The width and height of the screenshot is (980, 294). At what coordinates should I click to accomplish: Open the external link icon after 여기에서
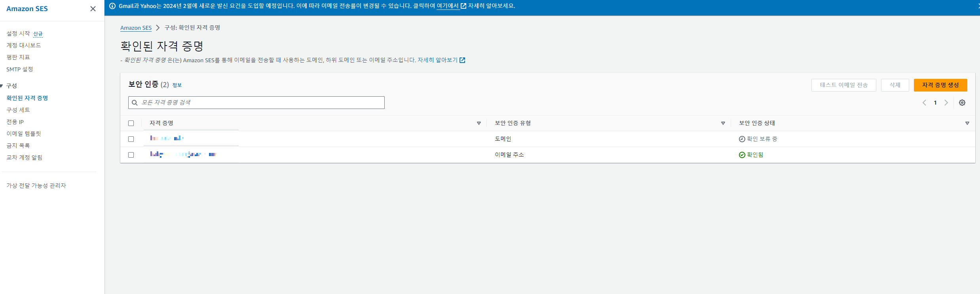click(463, 6)
